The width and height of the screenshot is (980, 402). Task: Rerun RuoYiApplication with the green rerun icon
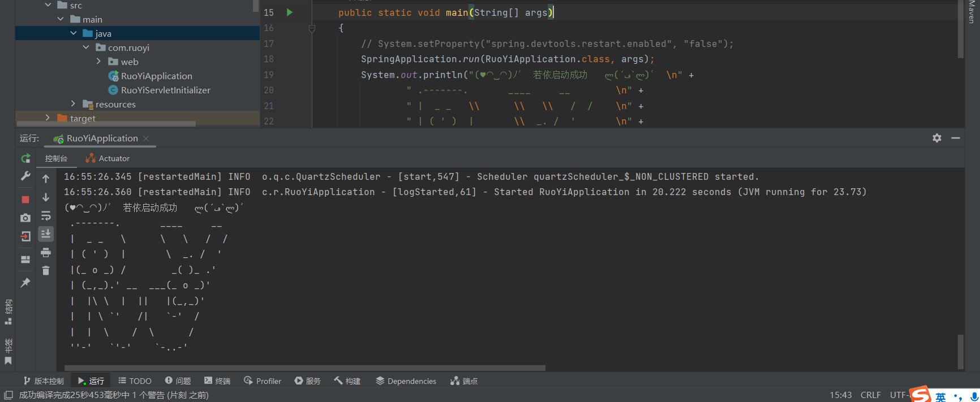25,159
